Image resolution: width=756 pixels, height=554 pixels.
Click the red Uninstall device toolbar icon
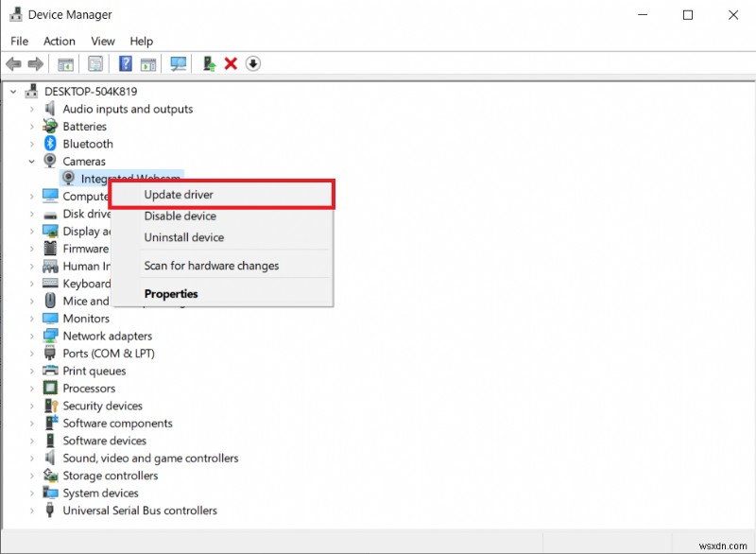(232, 63)
